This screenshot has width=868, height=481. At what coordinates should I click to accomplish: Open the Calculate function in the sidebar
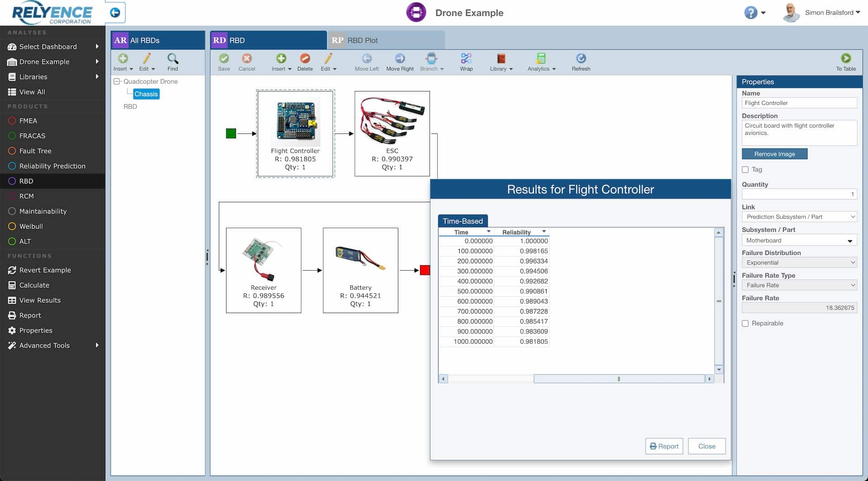point(34,285)
